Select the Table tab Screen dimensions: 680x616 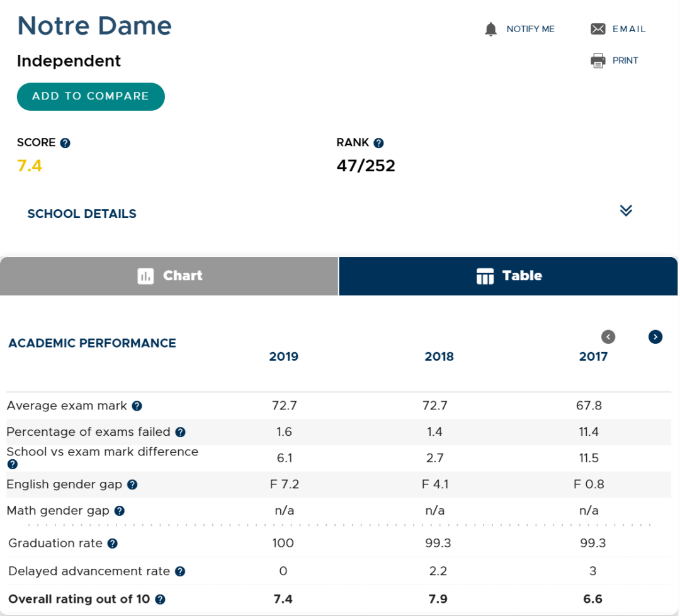[x=508, y=276]
